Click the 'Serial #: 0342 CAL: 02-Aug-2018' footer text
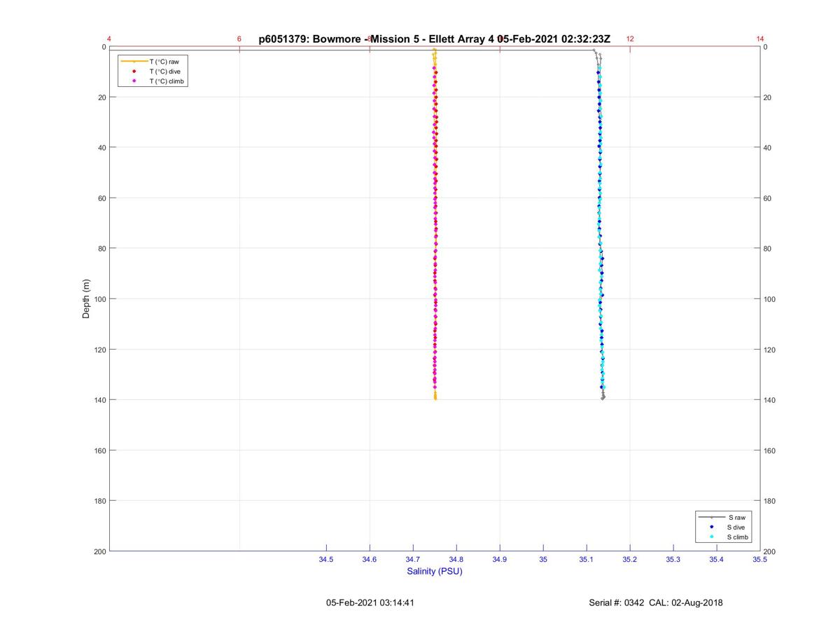 656,602
